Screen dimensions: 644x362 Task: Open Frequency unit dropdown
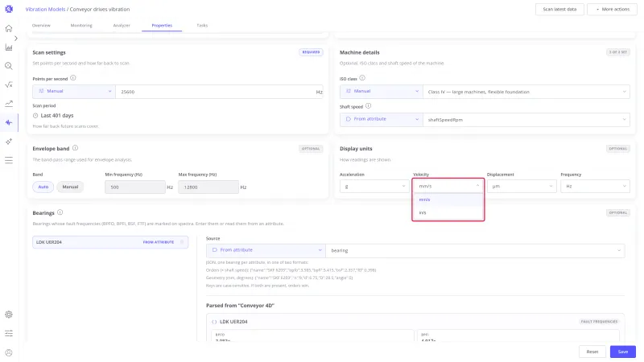point(595,187)
